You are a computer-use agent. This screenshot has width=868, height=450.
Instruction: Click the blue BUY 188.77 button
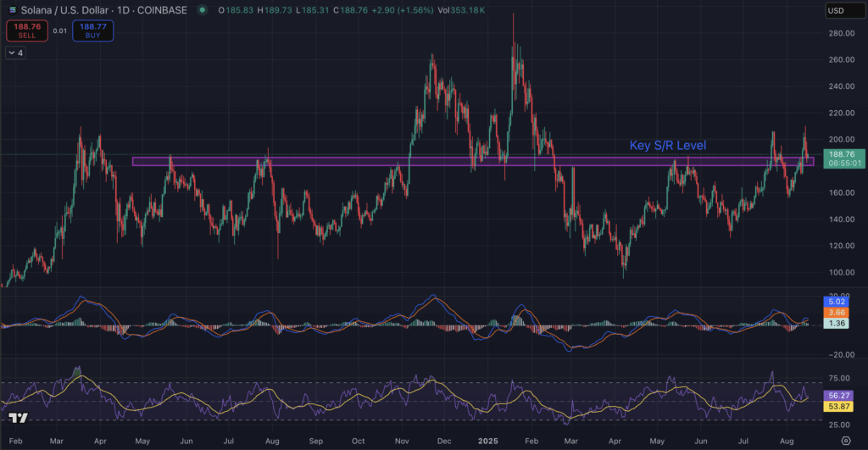click(93, 31)
